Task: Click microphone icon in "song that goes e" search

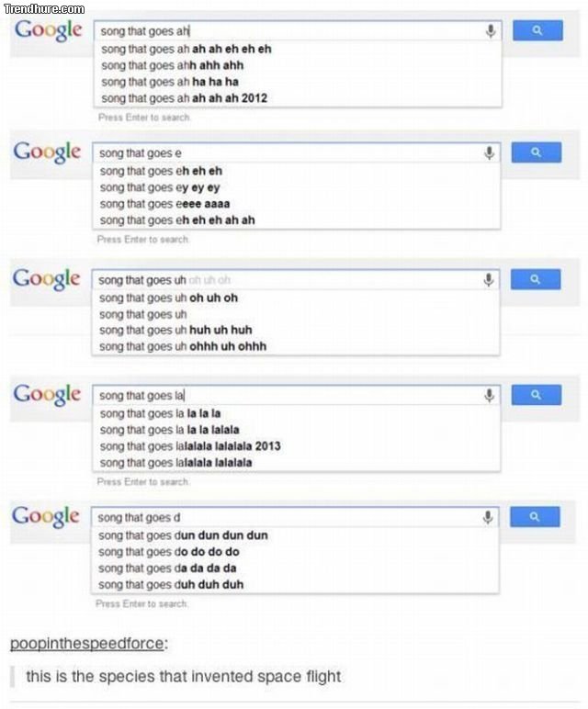Action: pos(491,152)
